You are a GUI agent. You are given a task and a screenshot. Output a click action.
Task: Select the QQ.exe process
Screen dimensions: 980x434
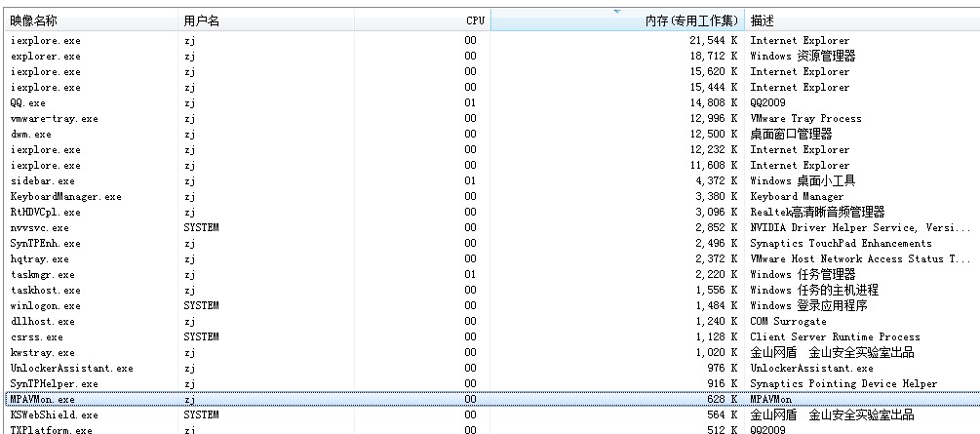point(27,102)
